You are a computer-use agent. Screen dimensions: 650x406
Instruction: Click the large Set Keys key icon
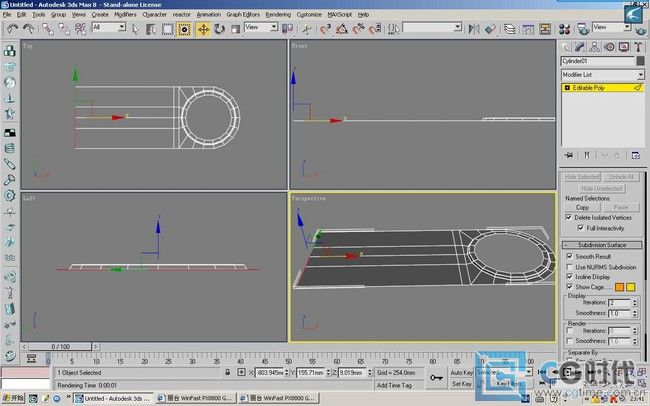pyautogui.click(x=437, y=378)
